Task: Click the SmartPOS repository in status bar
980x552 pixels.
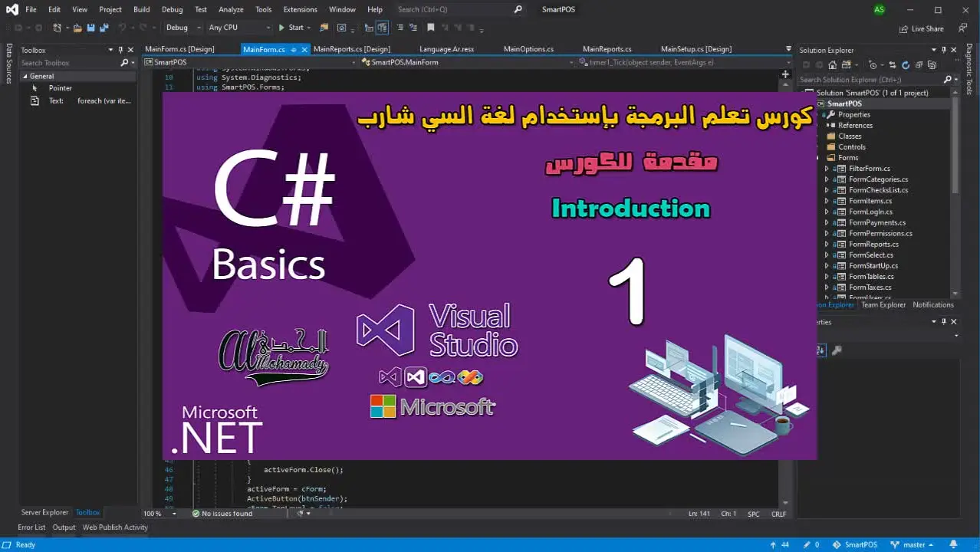Action: click(x=855, y=544)
